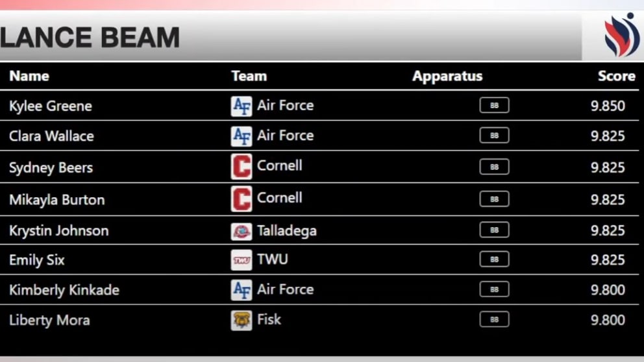Select the Talladega team name
The width and height of the screenshot is (644, 362).
point(287,231)
